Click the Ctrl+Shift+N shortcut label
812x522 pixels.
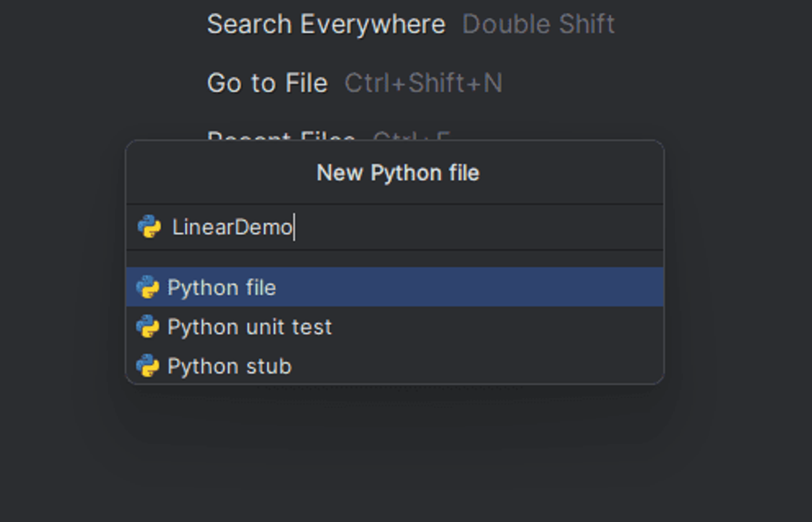coord(423,83)
